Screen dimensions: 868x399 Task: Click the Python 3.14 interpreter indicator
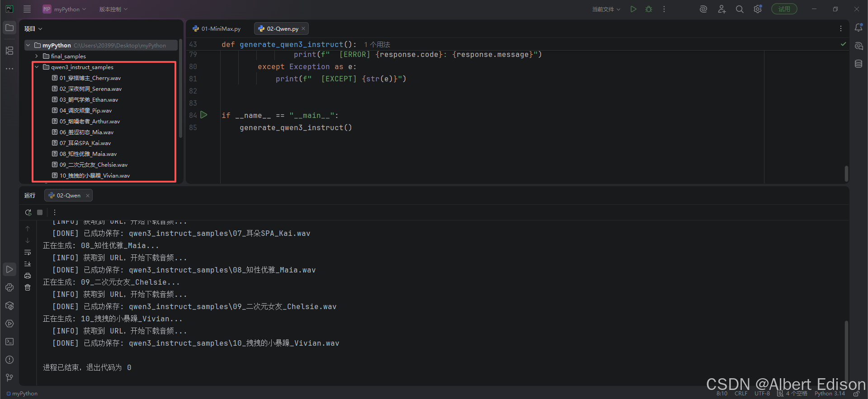[x=830, y=394]
